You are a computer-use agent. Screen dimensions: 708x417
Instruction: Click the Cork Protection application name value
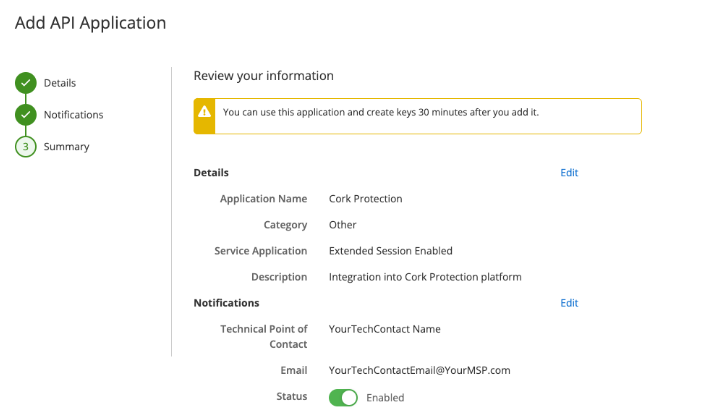(x=365, y=199)
